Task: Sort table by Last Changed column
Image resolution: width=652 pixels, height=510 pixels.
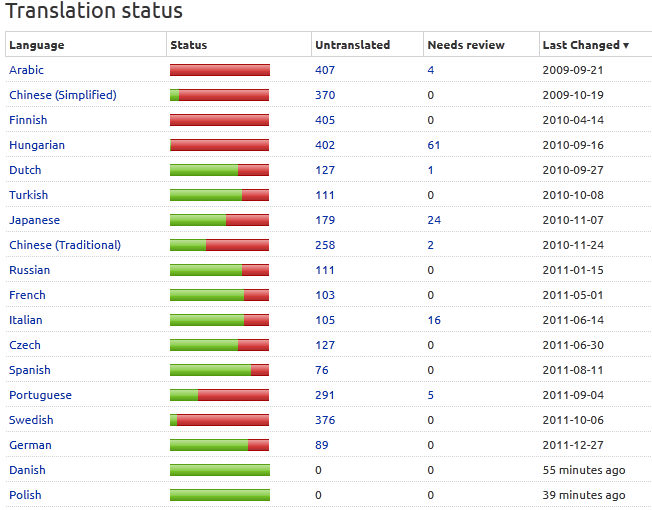Action: point(585,45)
